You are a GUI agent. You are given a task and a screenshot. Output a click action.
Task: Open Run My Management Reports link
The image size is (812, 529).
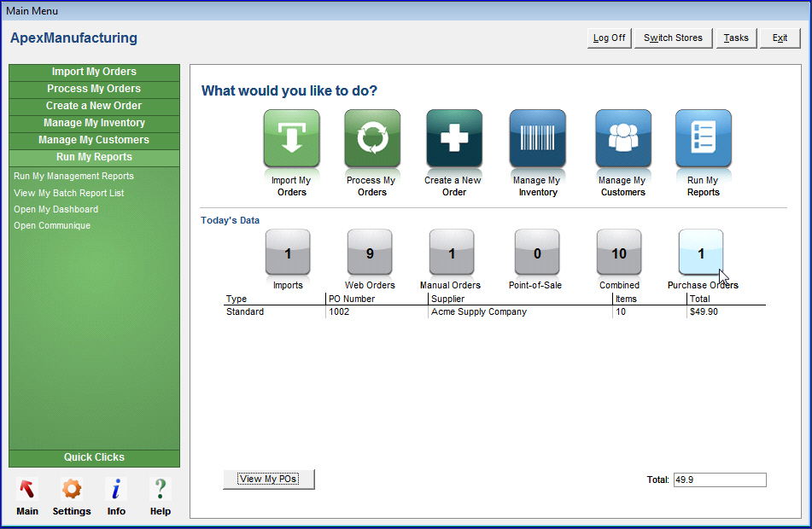(x=73, y=176)
